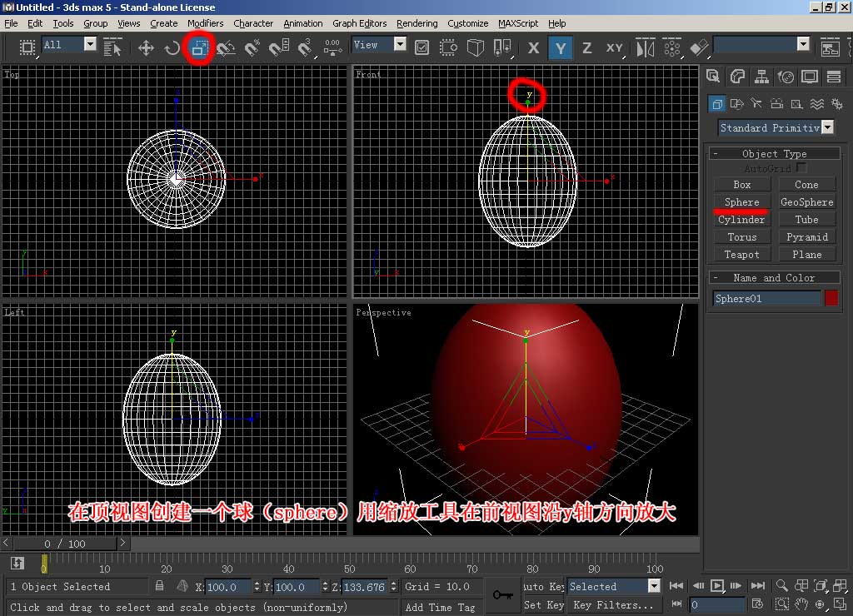Image resolution: width=853 pixels, height=616 pixels.
Task: Open the Motion command panel tab
Action: click(x=786, y=77)
